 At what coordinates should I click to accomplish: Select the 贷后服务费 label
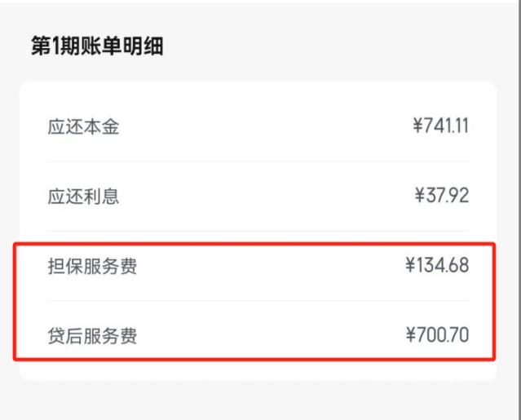[x=93, y=336]
